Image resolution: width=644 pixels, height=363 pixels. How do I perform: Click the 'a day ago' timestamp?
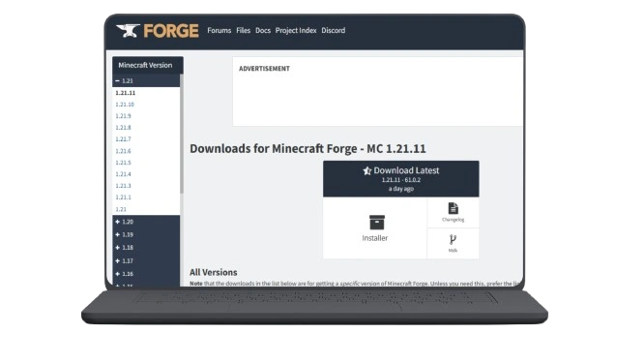[x=401, y=189]
